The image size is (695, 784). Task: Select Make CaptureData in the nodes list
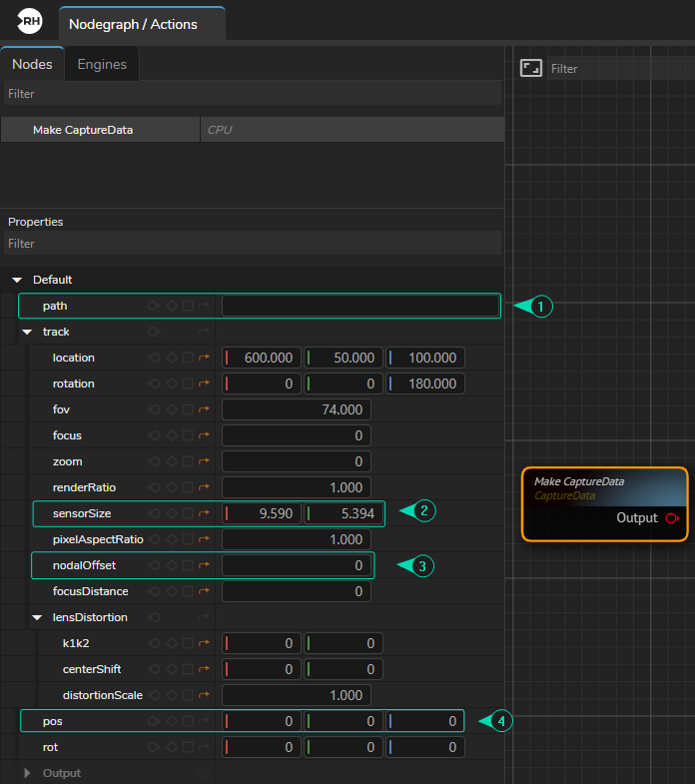point(83,130)
